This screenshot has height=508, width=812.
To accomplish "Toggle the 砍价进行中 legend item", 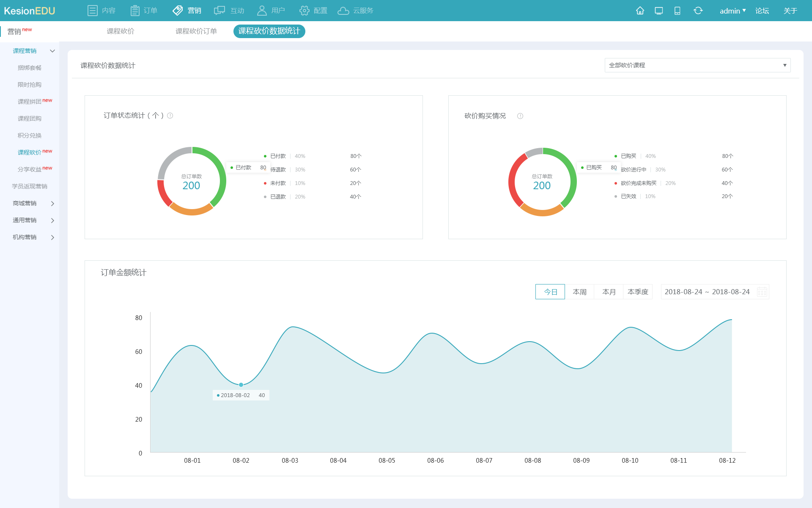I will (x=633, y=170).
